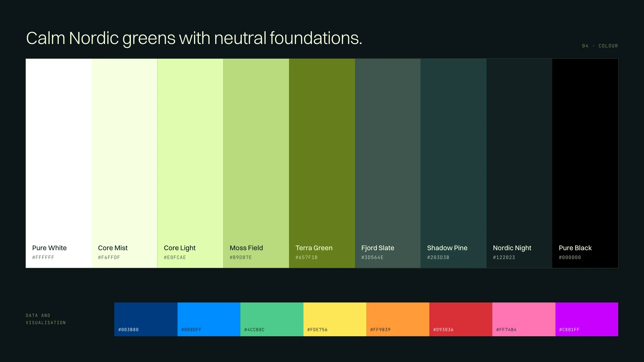Choose the #FF74B4 pink data swatch
The width and height of the screenshot is (644, 362).
(524, 319)
